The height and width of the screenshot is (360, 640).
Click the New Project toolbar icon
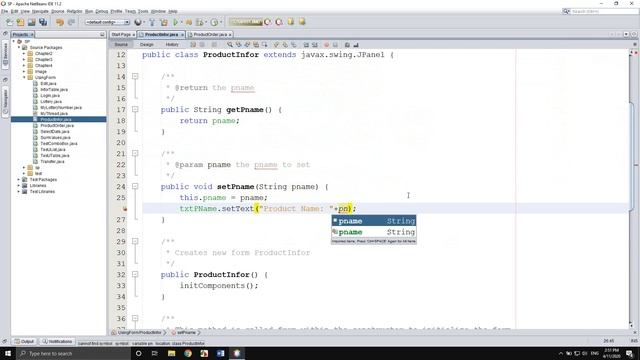coord(20,22)
